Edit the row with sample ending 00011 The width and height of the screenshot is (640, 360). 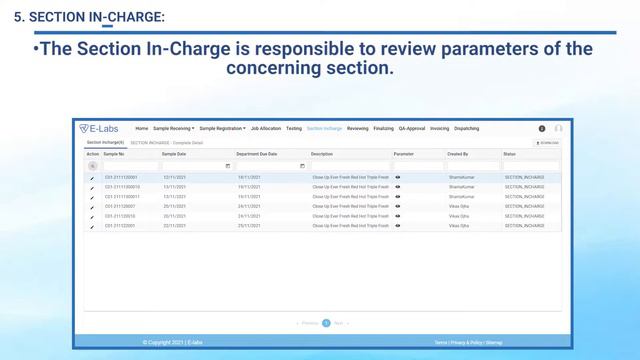92,198
